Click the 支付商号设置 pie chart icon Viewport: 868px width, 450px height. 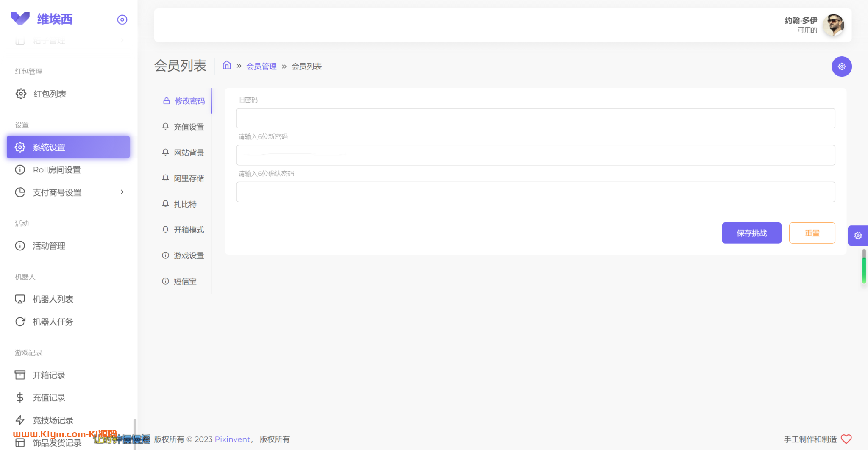point(20,192)
